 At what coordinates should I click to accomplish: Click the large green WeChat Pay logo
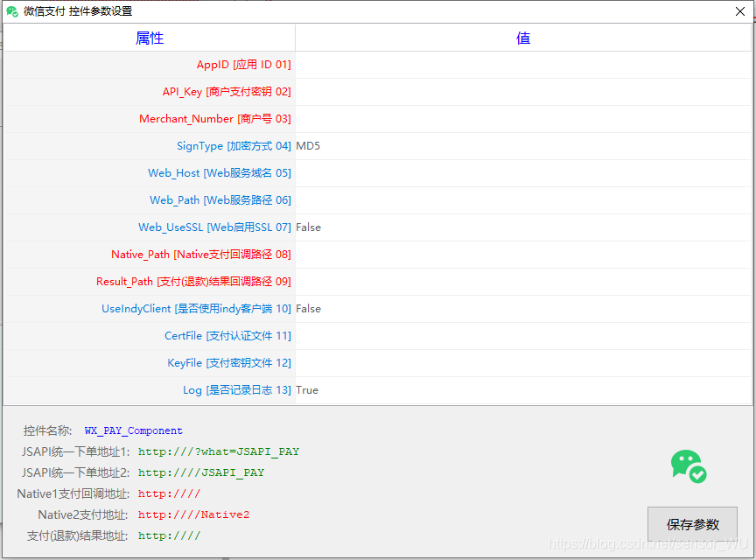point(689,466)
